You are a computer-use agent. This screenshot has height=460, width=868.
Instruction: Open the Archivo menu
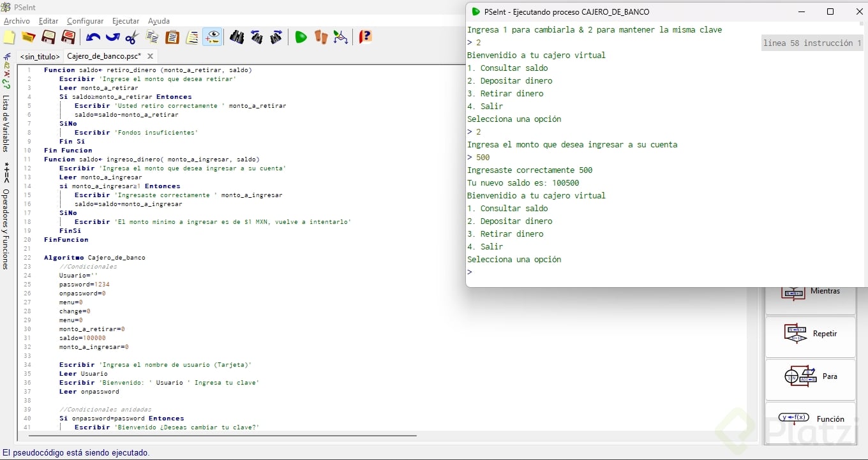[x=17, y=21]
